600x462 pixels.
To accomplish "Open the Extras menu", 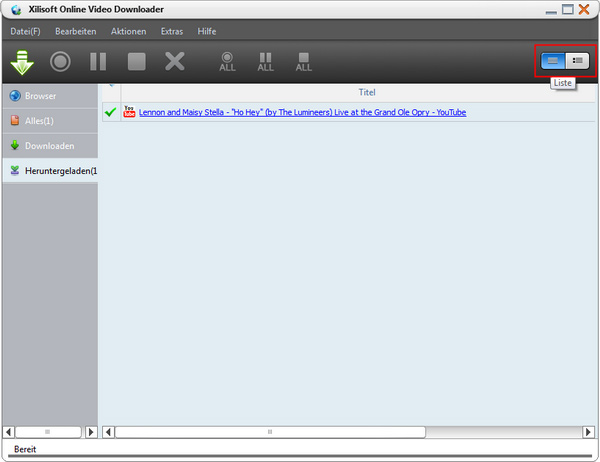I will pos(172,31).
